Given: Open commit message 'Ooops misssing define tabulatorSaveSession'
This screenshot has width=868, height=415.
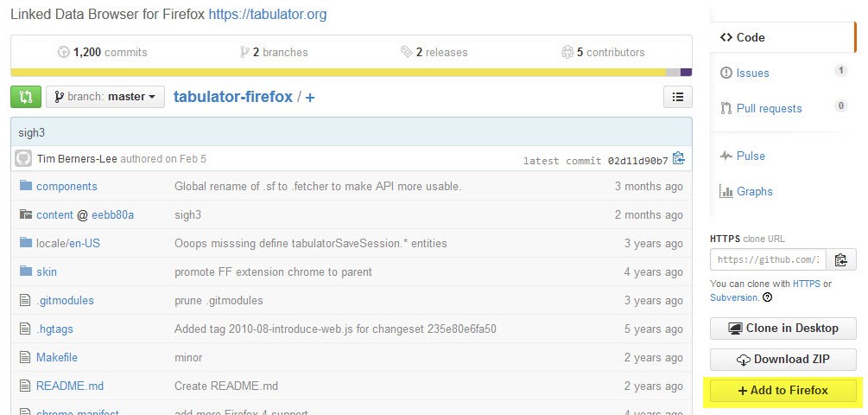Looking at the screenshot, I should tap(311, 243).
